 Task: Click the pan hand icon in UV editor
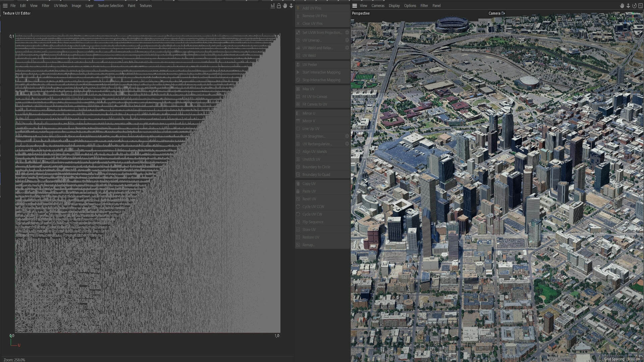click(285, 6)
